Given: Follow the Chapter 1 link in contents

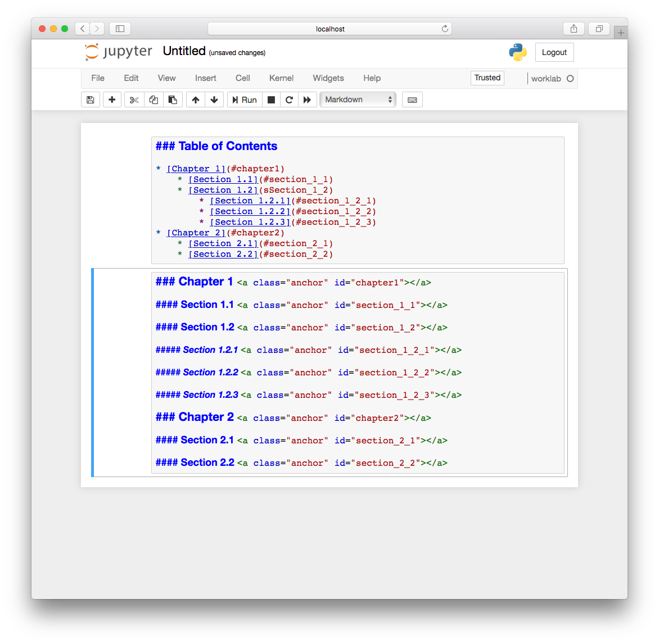Looking at the screenshot, I should click(196, 168).
